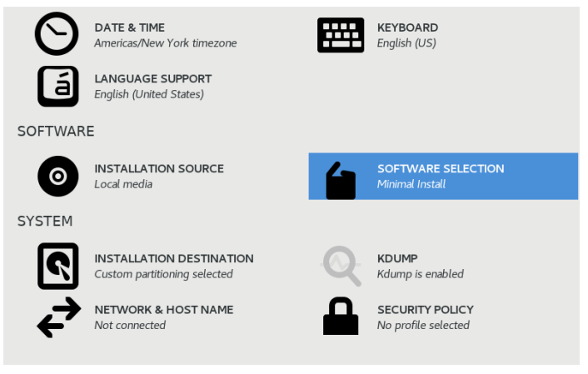
Task: Click the Security Policy padlock icon
Action: pyautogui.click(x=341, y=317)
